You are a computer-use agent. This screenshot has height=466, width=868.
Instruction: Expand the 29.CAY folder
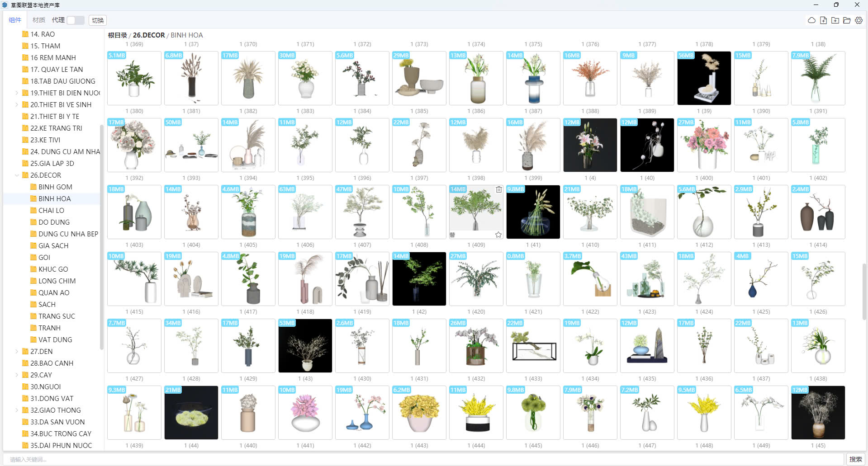pos(17,375)
